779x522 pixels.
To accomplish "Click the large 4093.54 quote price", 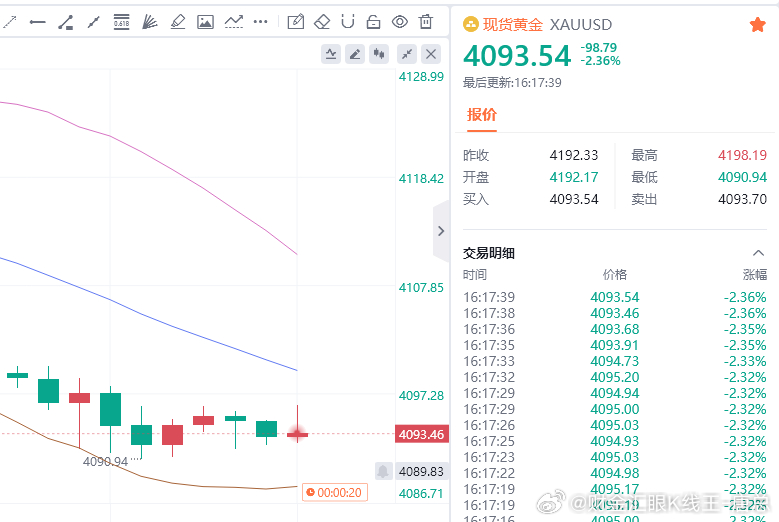I will (517, 56).
